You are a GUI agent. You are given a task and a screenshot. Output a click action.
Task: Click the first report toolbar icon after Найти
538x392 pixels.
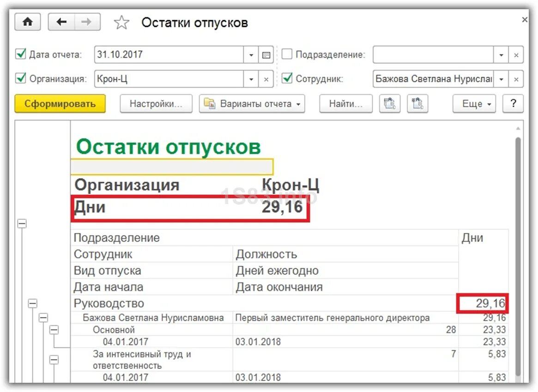[x=390, y=103]
